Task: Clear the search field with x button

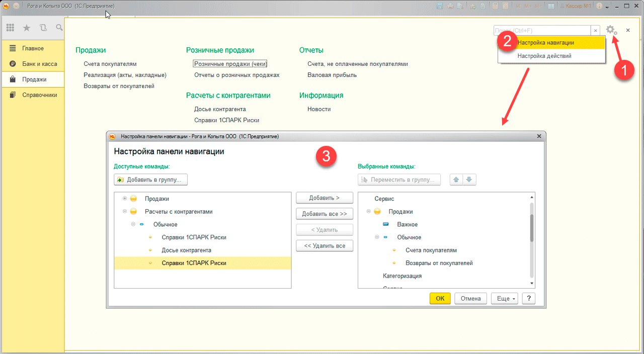Action: (x=596, y=31)
